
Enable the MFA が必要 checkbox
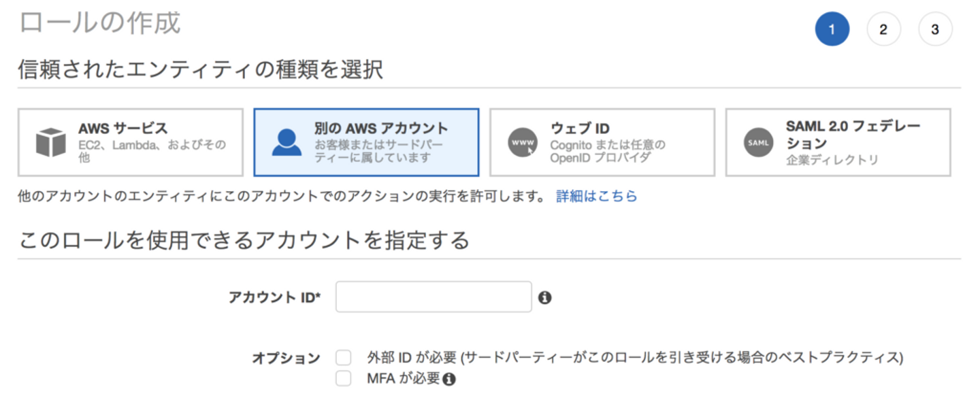[344, 379]
